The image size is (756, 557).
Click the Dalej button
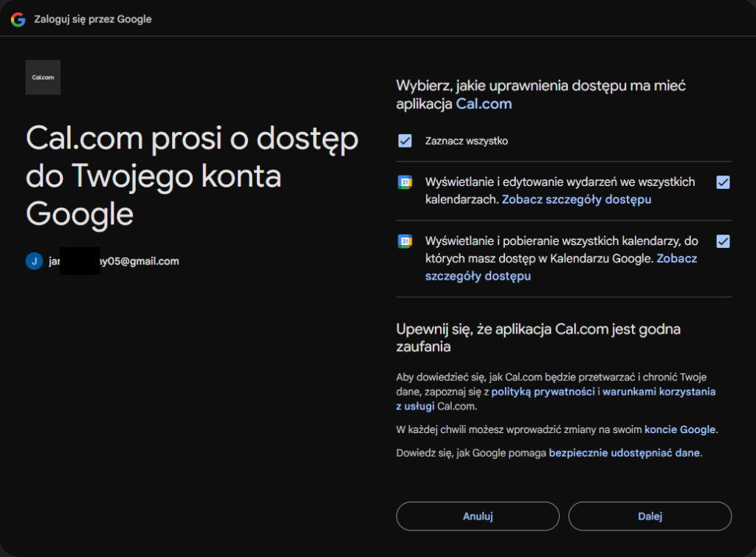(650, 516)
